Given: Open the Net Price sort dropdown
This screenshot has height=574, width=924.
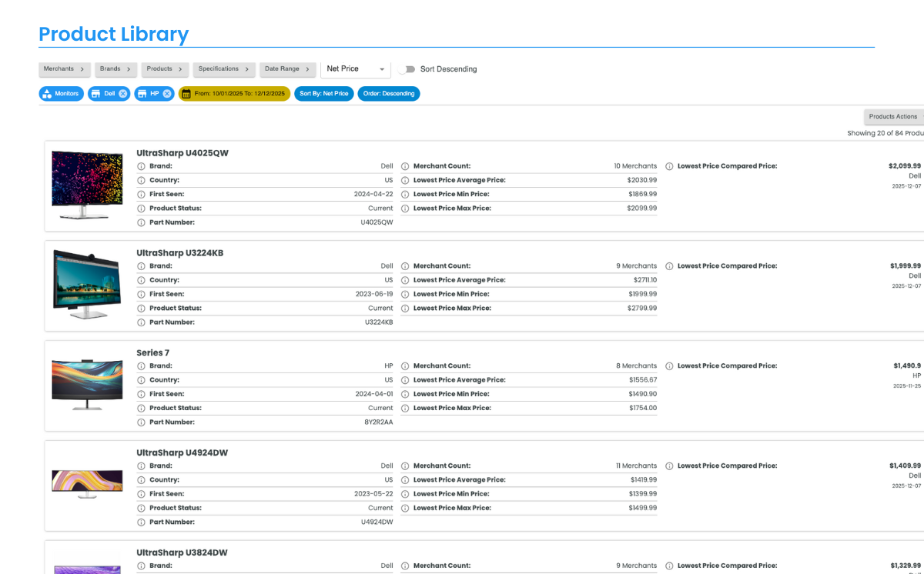Looking at the screenshot, I should point(355,69).
